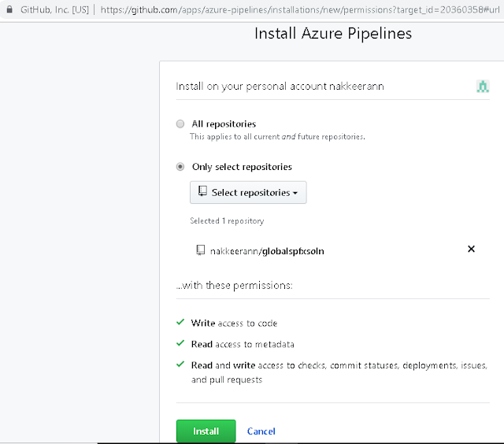Click the 'All repositories' label text
The width and height of the screenshot is (504, 444).
[224, 124]
